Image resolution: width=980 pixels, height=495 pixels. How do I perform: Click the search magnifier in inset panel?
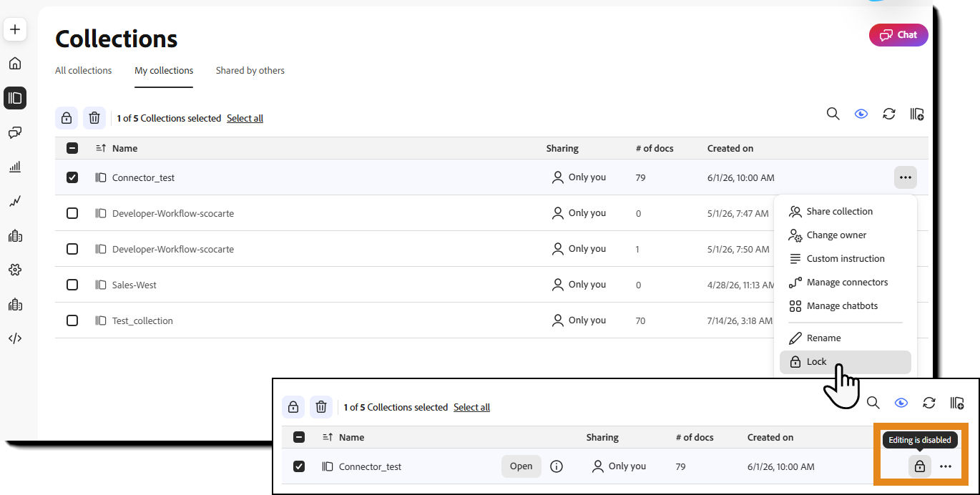[x=873, y=403]
